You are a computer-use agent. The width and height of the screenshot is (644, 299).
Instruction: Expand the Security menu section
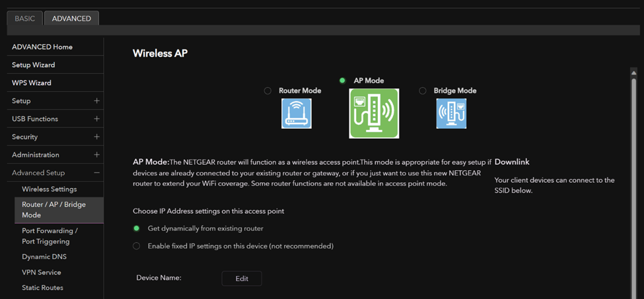[96, 137]
